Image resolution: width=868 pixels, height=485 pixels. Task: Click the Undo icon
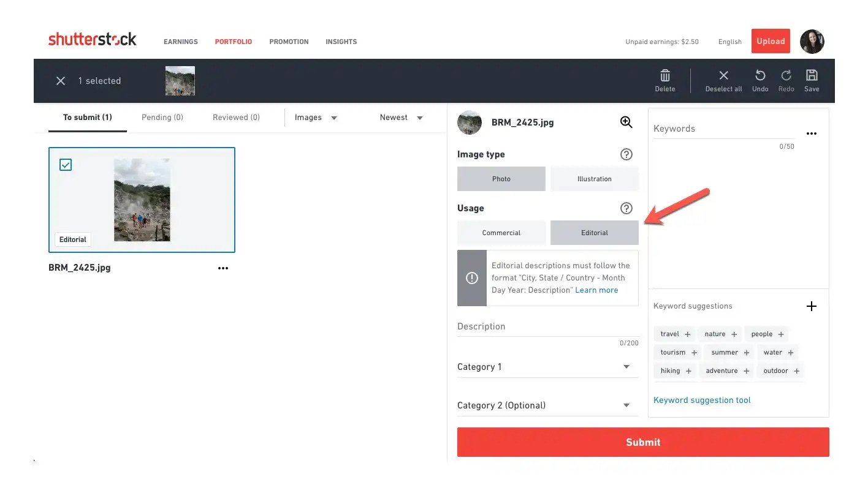click(760, 75)
